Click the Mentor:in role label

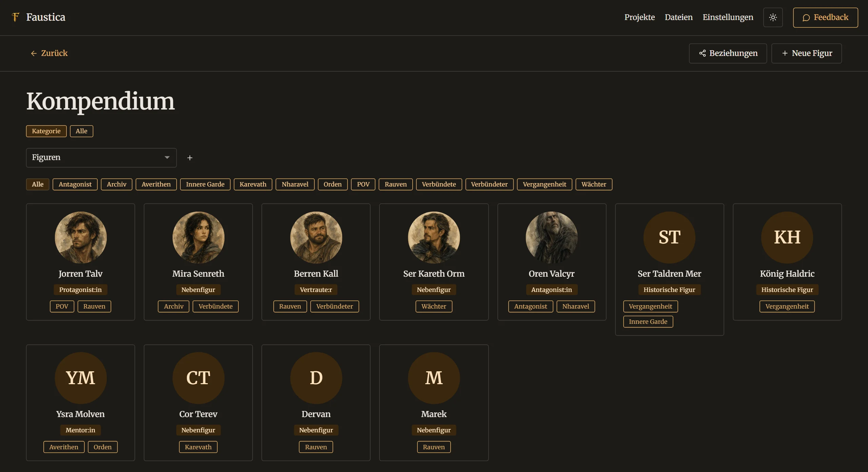click(x=80, y=430)
